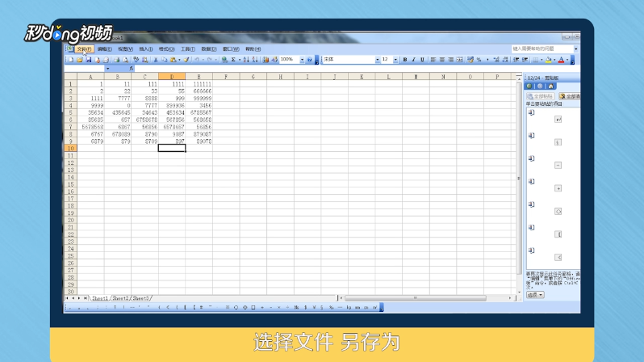Open the 插入(I) Insert menu
The width and height of the screenshot is (644, 362).
(x=146, y=49)
